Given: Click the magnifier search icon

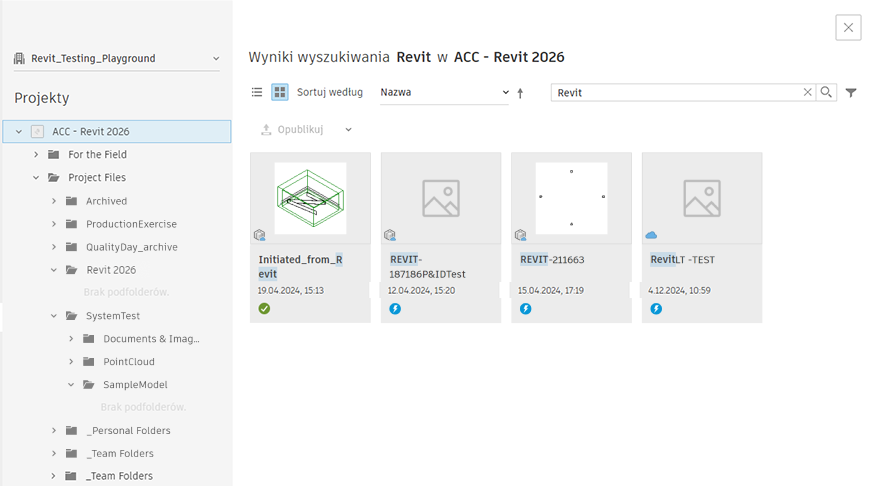Looking at the screenshot, I should click(x=826, y=92).
